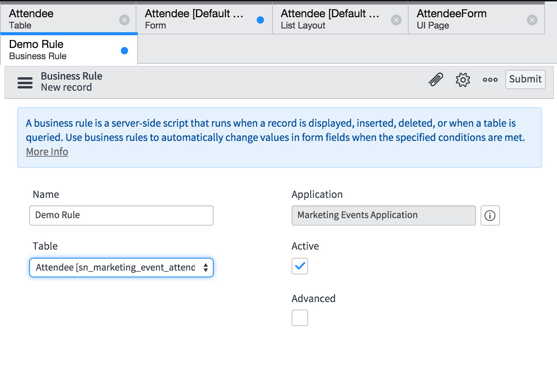This screenshot has height=392, width=557.
Task: Switch to the Attendee Table tab
Action: 56,19
